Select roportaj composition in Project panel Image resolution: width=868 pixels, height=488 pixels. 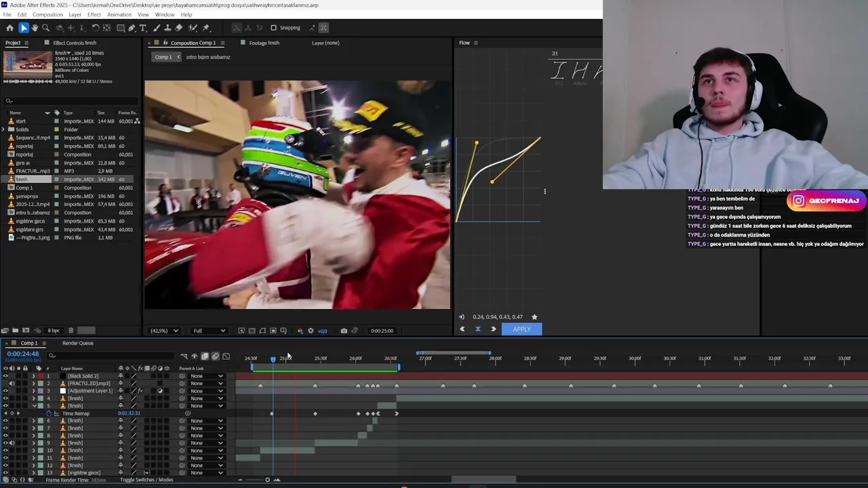(24, 155)
